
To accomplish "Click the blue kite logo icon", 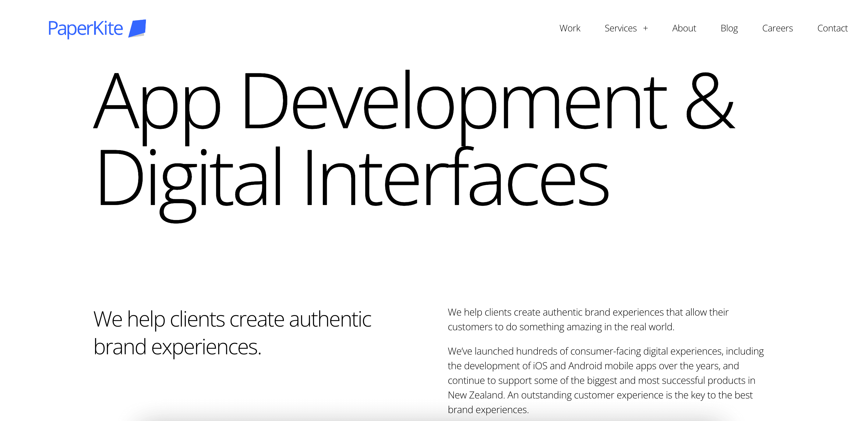I will 137,28.
